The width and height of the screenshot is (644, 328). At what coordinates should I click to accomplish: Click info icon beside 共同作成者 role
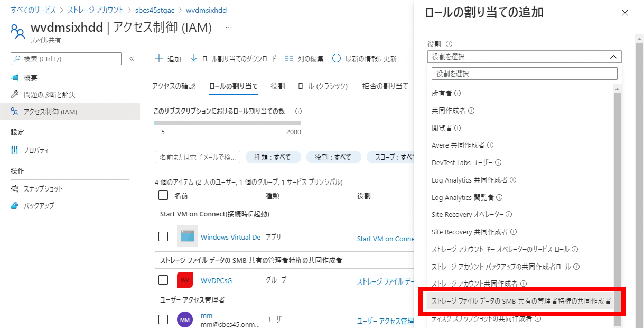(x=471, y=111)
